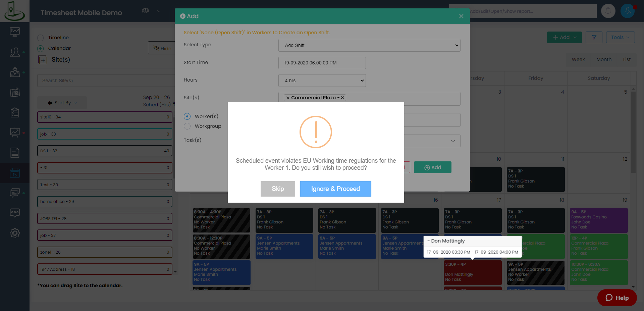Click the purple Foxwoods Casino shift
The width and height of the screenshot is (644, 311).
598,220
